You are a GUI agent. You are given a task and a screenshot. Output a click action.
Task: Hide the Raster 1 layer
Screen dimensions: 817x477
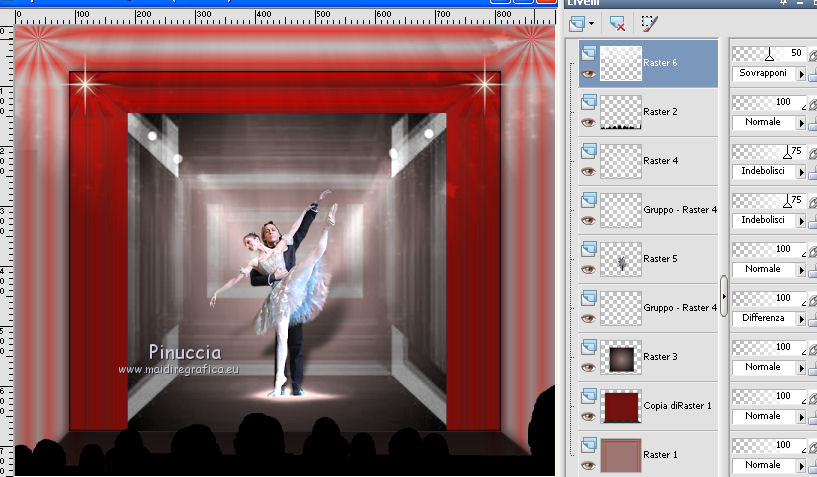588,466
